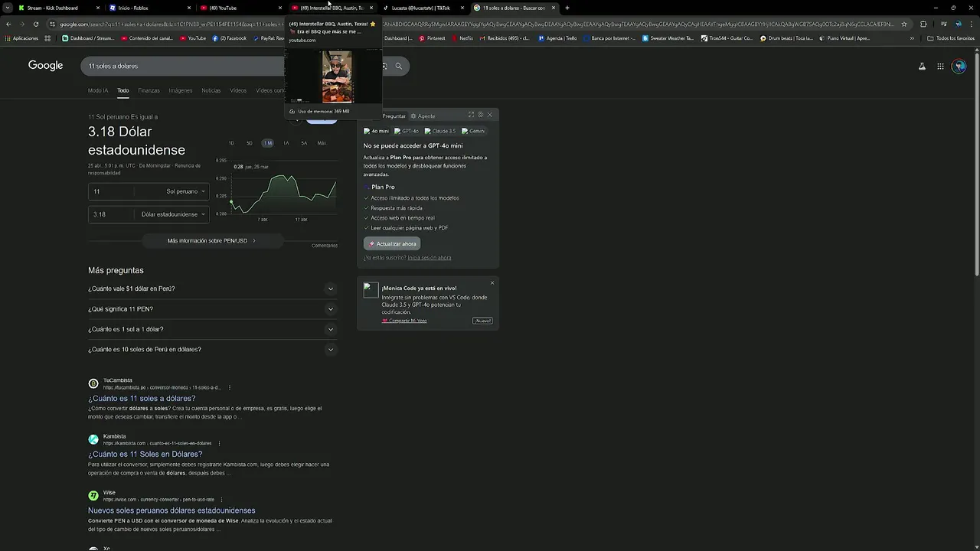
Task: Click the Google search magnifier icon
Action: (398, 67)
